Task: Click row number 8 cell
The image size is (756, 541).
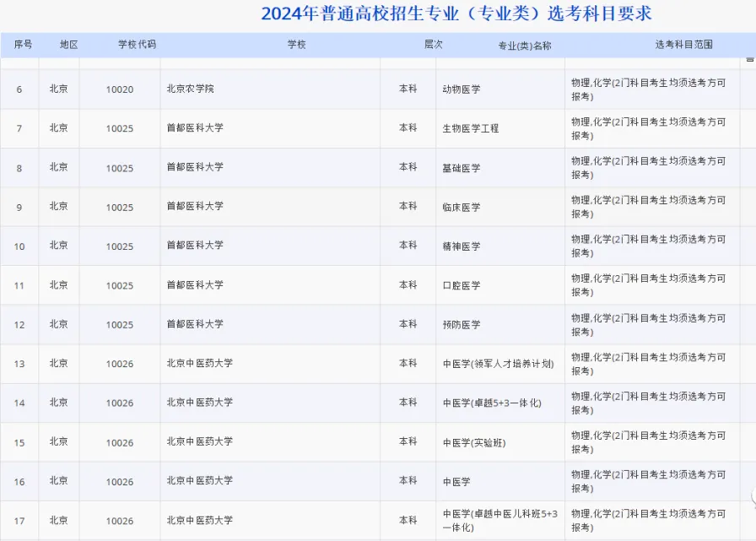Action: 19,168
